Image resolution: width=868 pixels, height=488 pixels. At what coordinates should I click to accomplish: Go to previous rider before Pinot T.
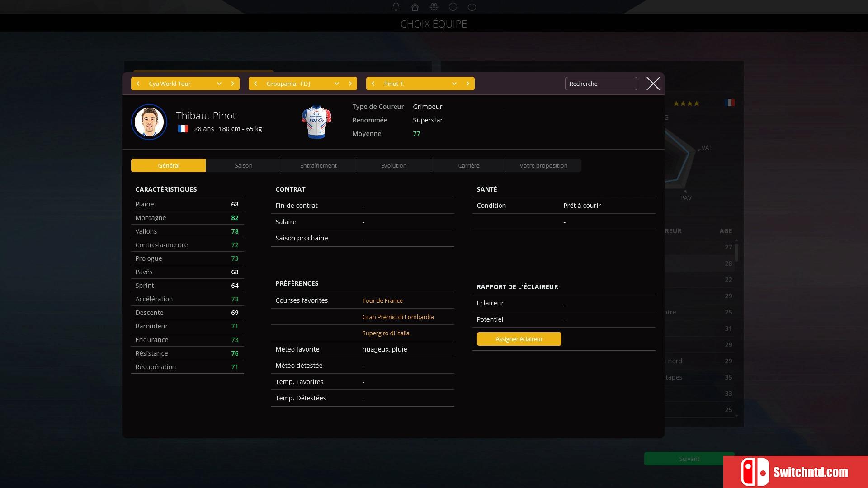pos(373,84)
